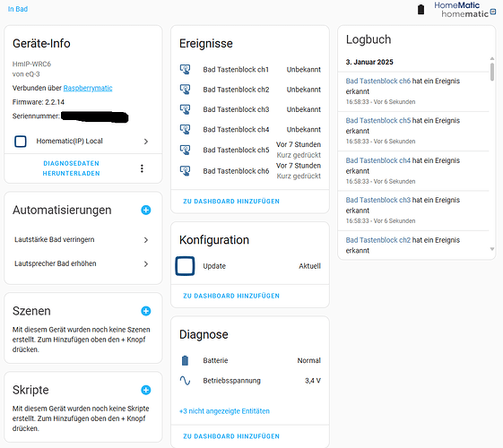The image size is (503, 448).
Task: Click the Bad Tastenblock ch1 event icon
Action: (x=185, y=69)
